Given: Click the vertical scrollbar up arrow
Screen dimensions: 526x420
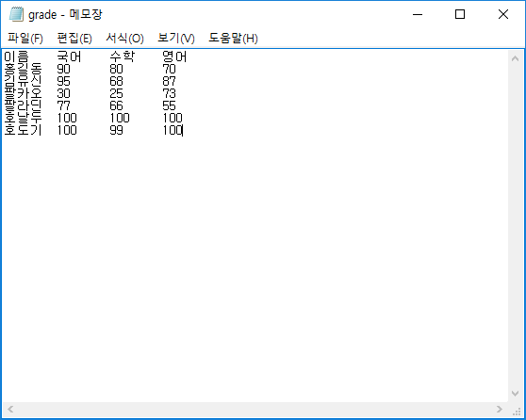Looking at the screenshot, I should [x=516, y=58].
